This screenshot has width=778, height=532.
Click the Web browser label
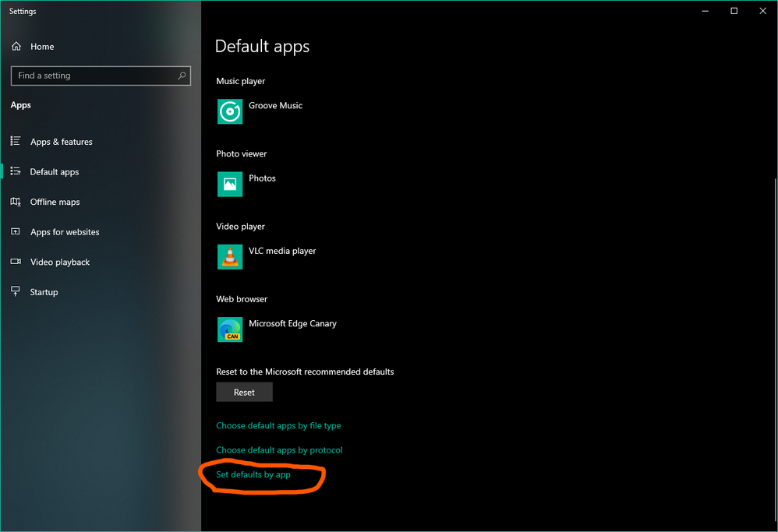click(242, 299)
